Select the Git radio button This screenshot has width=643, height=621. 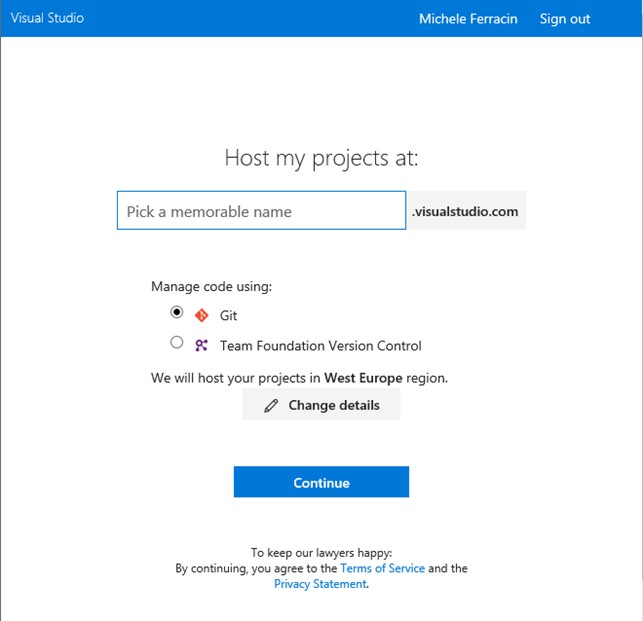tap(177, 312)
